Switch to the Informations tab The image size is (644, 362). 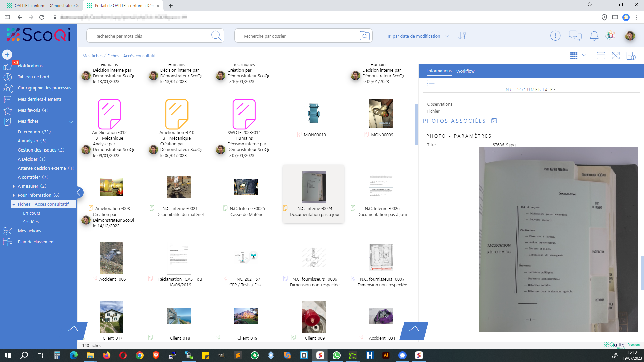(439, 71)
